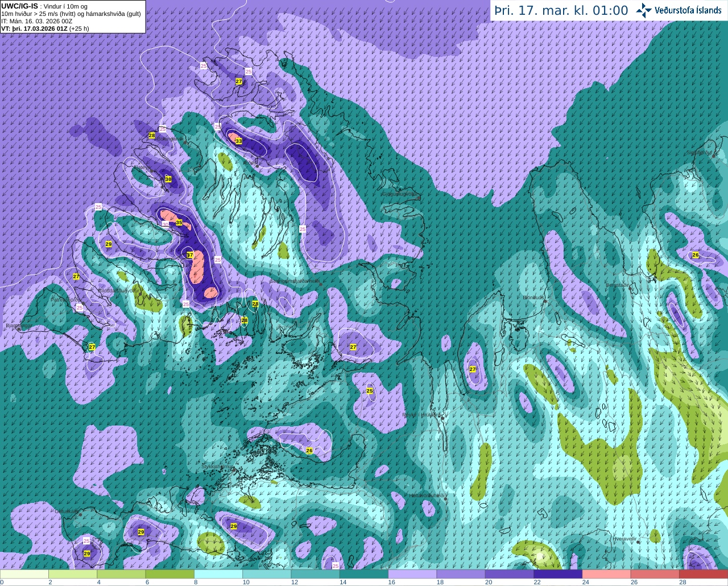Click the yellow 28 marker beside Bolungarvík
The width and height of the screenshot is (728, 586).
coord(152,135)
